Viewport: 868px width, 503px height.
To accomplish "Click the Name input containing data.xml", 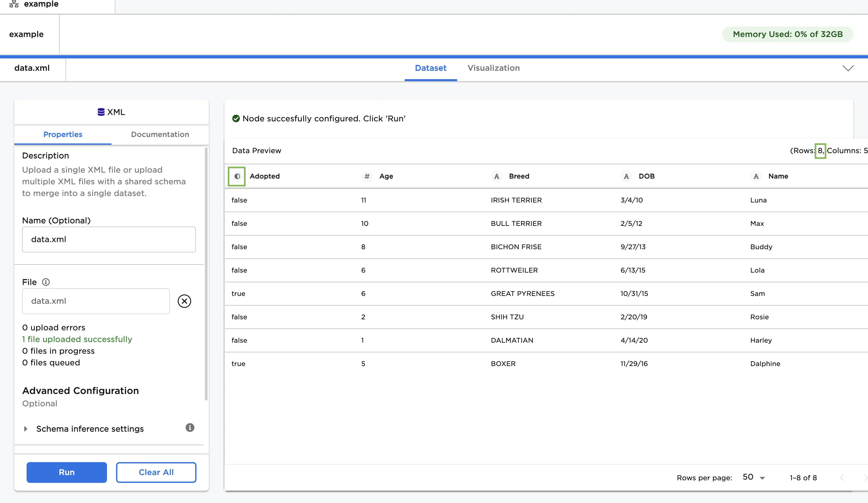I will [x=109, y=239].
